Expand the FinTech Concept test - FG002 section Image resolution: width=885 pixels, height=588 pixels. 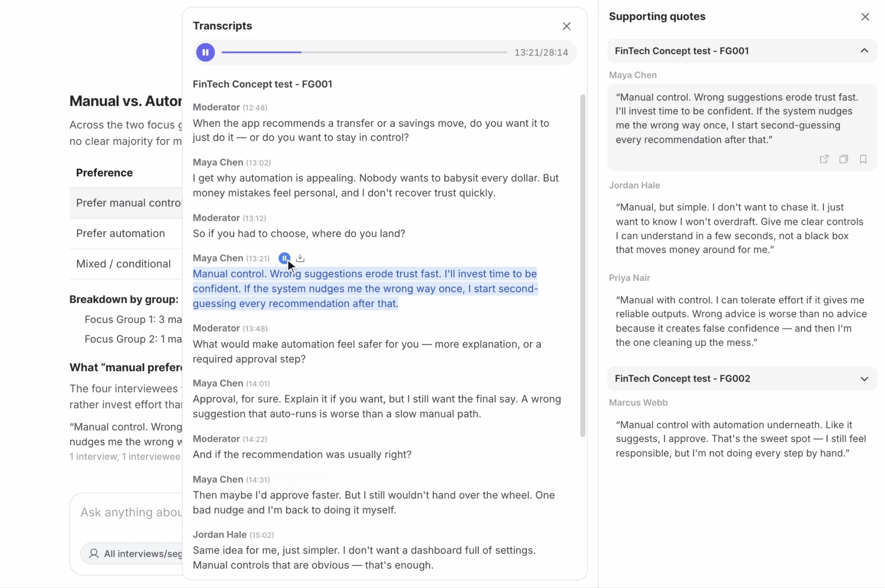[742, 379]
